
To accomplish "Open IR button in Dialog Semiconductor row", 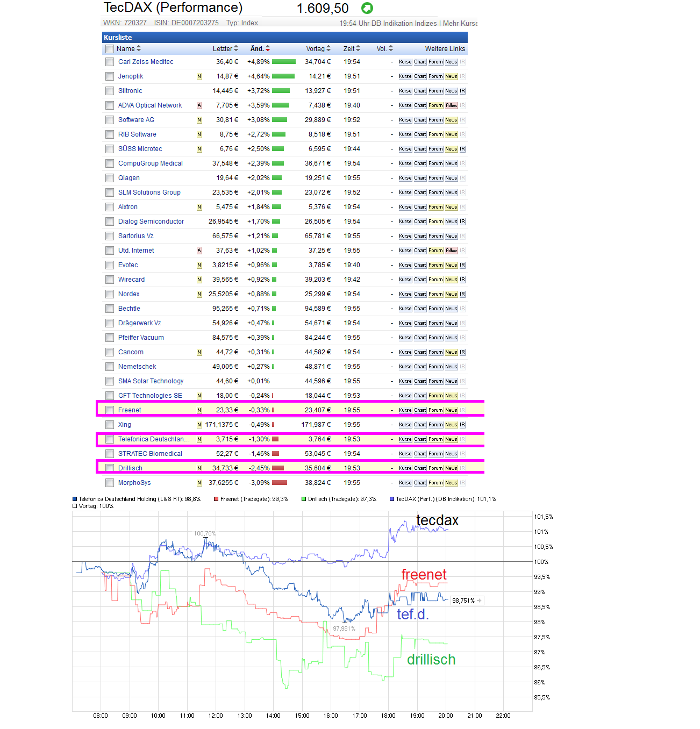I will (x=462, y=221).
